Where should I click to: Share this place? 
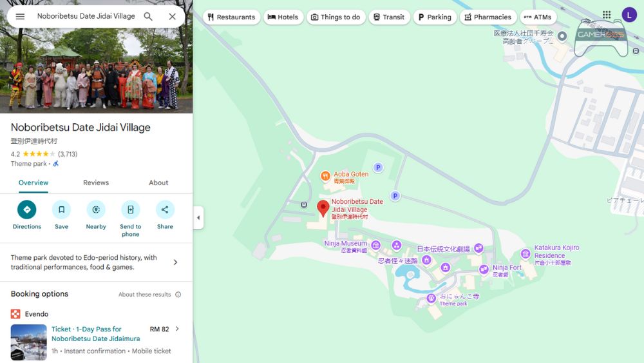pos(165,210)
